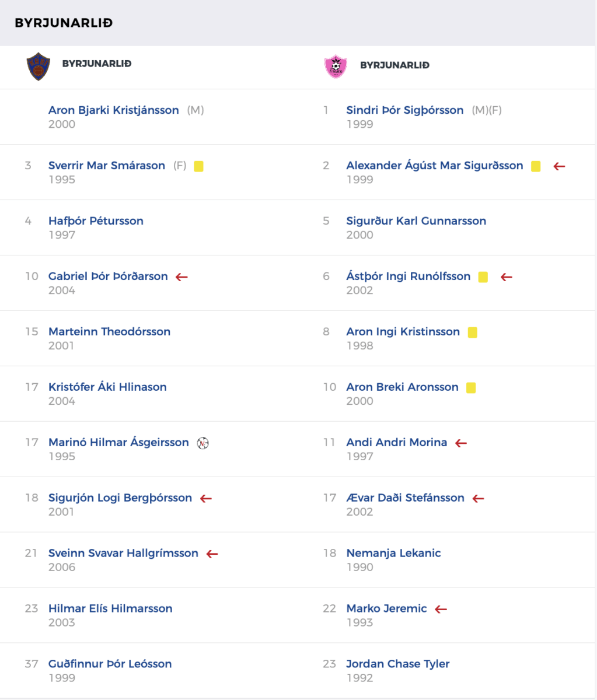Viewport: 597px width, 700px height.
Task: Click the substitution arrow beside Gabriel Þór Þórðarson
Action: [x=182, y=277]
